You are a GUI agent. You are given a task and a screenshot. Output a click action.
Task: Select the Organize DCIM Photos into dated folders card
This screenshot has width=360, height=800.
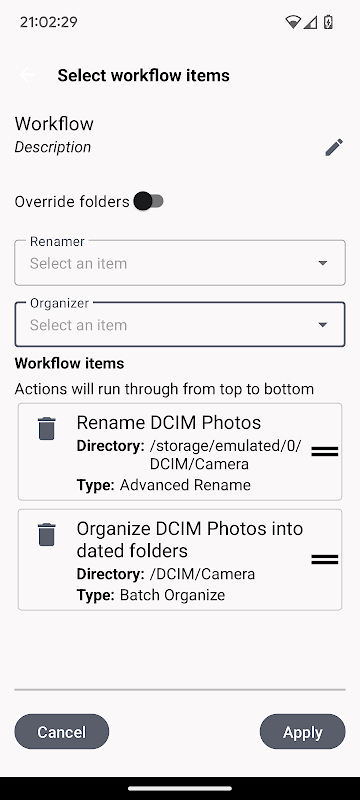click(180, 560)
